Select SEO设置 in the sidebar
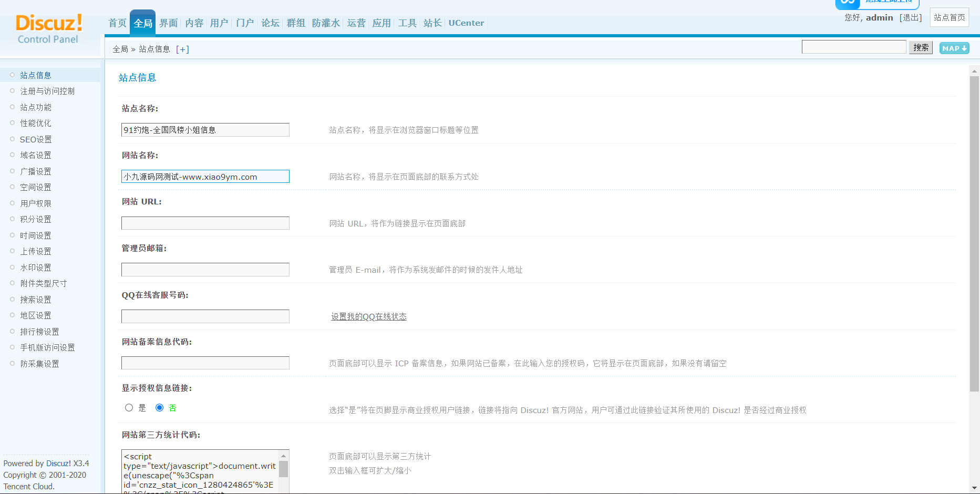The width and height of the screenshot is (980, 494). [36, 139]
